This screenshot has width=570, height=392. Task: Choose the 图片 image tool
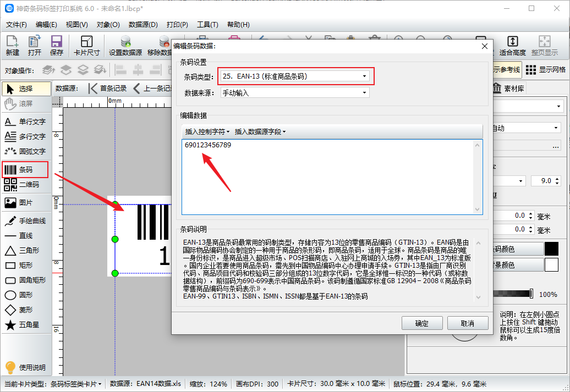click(25, 203)
